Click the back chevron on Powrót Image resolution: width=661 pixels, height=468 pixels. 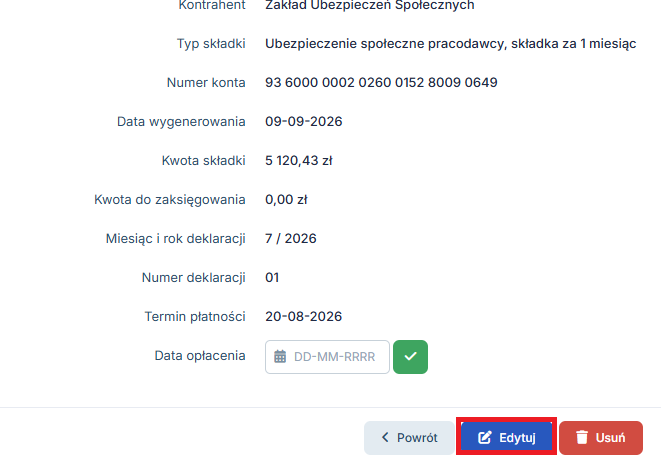click(385, 437)
